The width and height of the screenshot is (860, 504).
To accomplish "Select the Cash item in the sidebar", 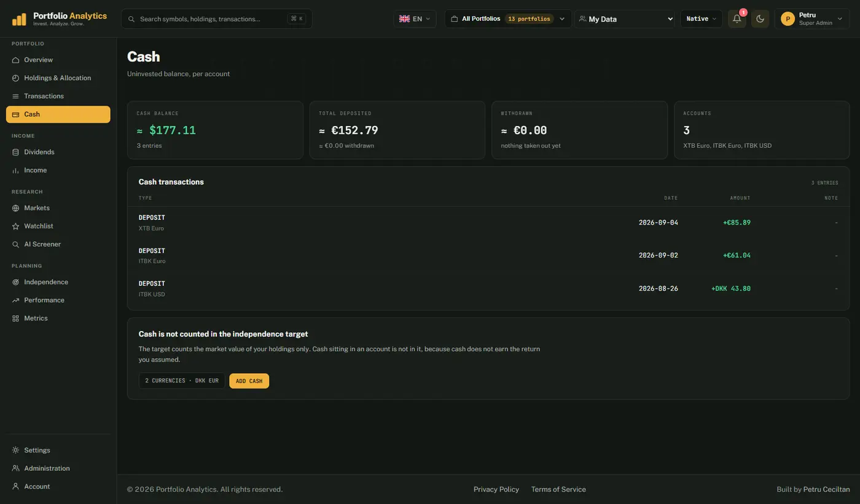I will point(58,114).
